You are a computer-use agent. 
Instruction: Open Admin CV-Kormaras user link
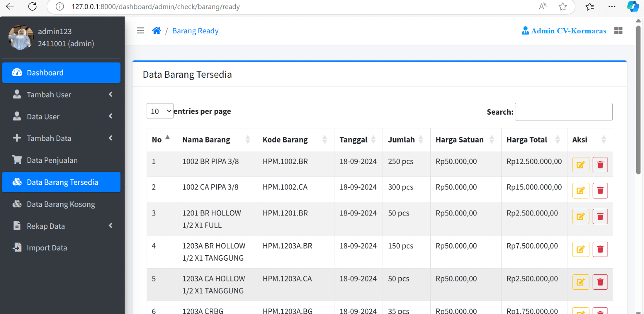(564, 31)
